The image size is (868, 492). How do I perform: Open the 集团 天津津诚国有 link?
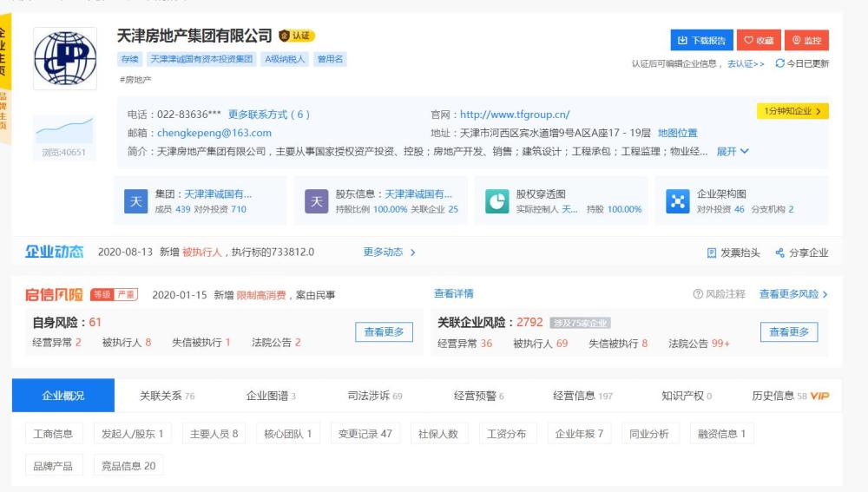[x=218, y=194]
